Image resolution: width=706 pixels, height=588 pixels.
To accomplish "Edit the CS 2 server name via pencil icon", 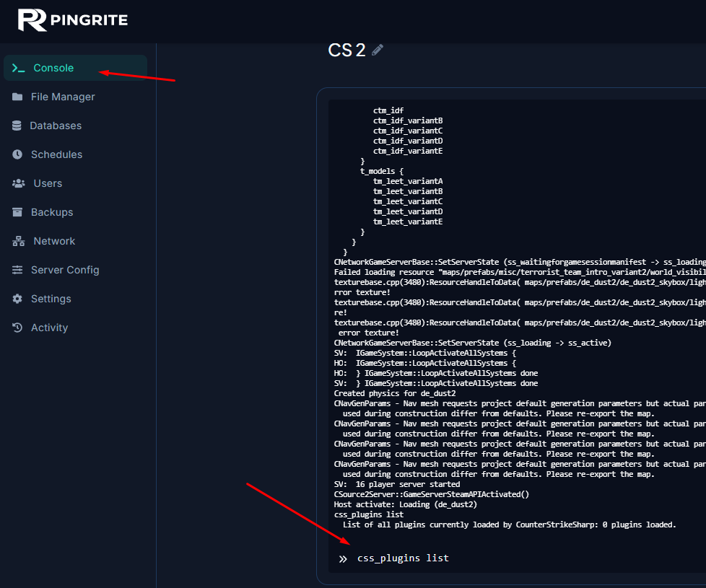I will tap(378, 51).
